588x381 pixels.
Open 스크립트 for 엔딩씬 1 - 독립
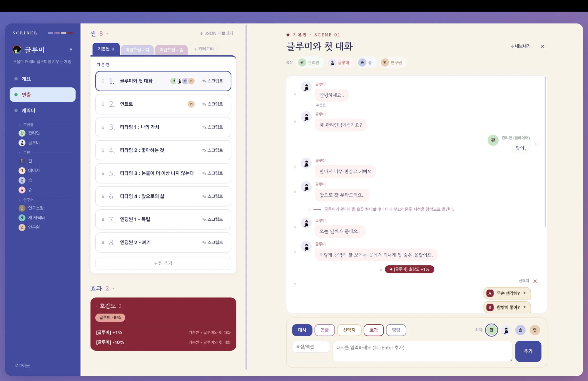213,219
